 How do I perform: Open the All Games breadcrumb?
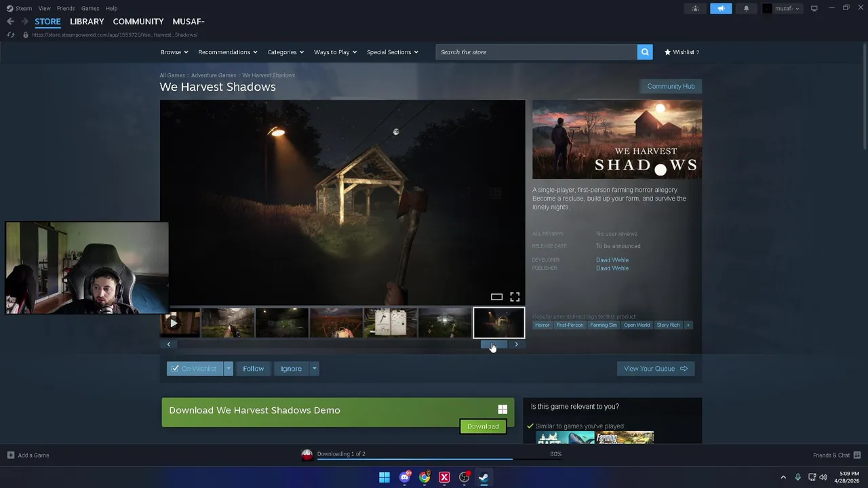(172, 75)
